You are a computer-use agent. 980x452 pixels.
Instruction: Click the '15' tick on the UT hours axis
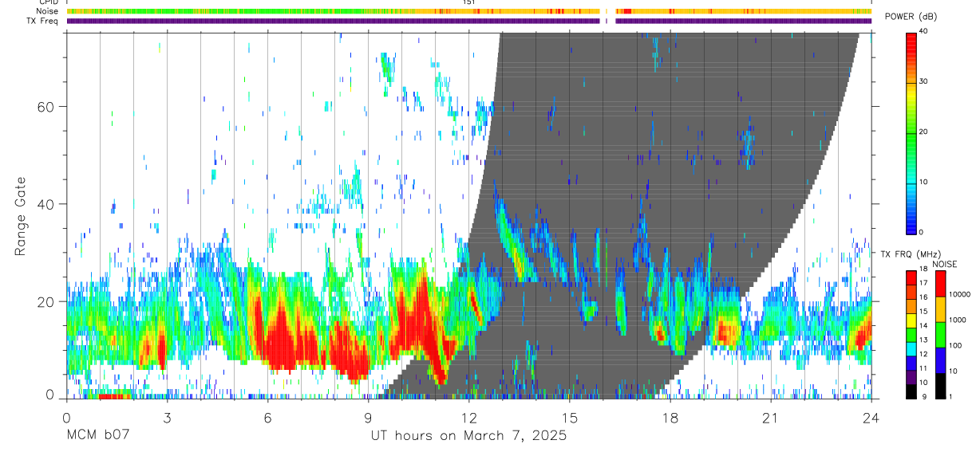570,418
